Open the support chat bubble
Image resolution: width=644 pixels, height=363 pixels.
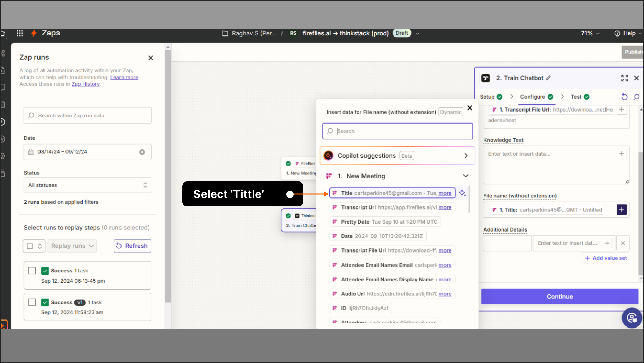632,318
